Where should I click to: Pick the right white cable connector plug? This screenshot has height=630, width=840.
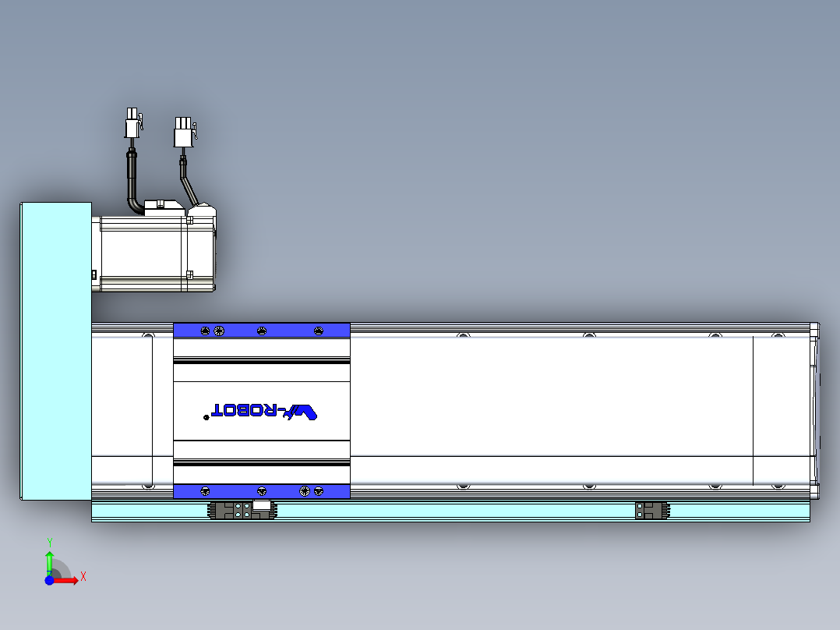(x=185, y=132)
